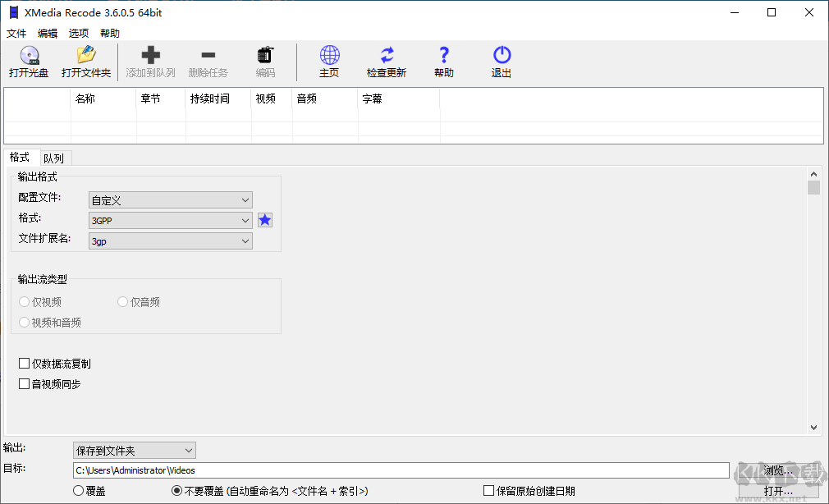
Task: Enable the 音视频同步 checkbox
Action: pos(24,384)
